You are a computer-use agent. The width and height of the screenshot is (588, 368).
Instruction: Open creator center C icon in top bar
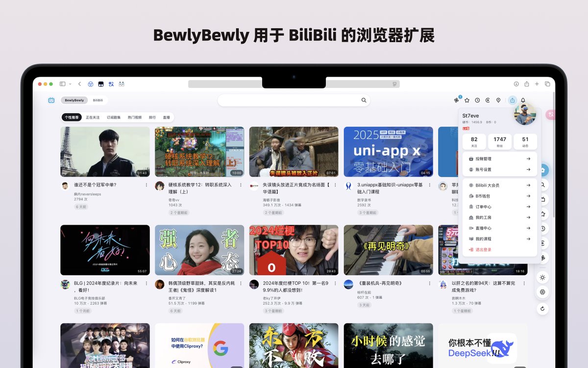[488, 100]
